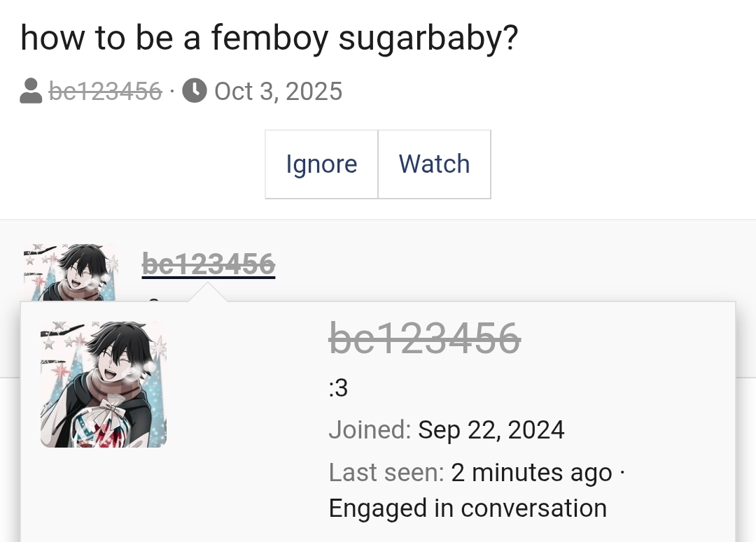Click the person icon beside the author name
Screen dimensions: 756x542
coord(31,90)
